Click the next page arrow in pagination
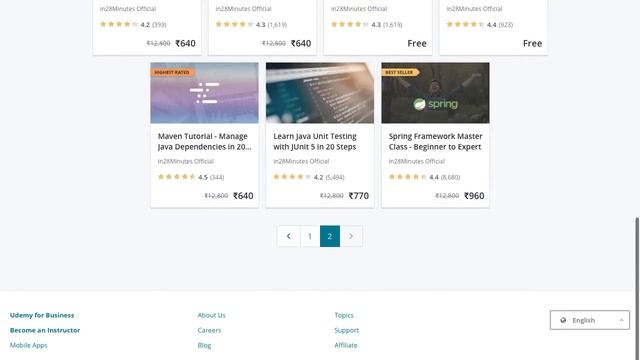The image size is (640, 360). click(351, 236)
